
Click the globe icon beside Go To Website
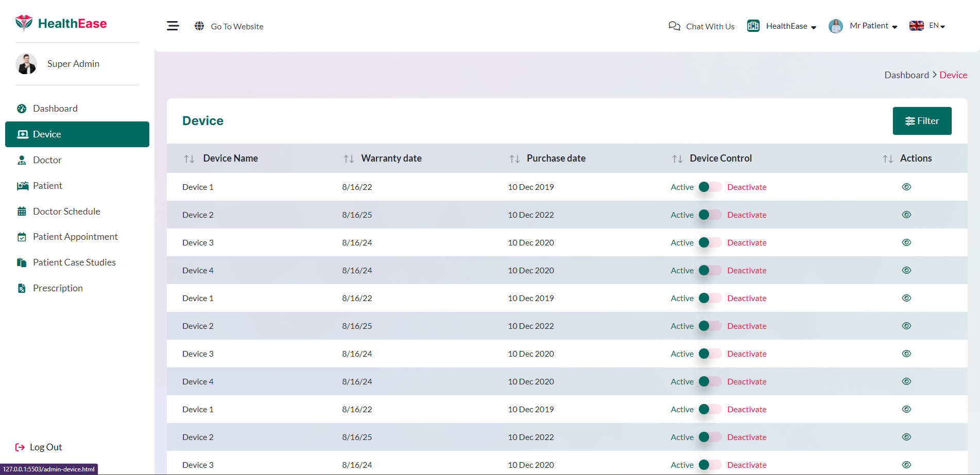[x=199, y=26]
